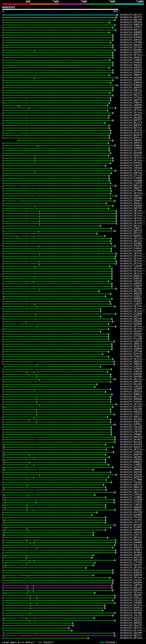Select the label UniRef100_A4S8A6
The width and height of the screenshot is (146, 644).
[131, 77]
